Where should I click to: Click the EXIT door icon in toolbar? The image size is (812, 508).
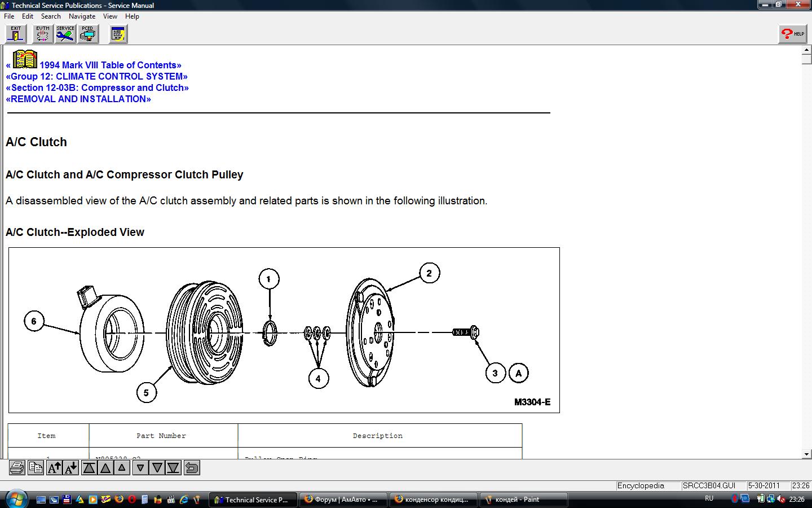pyautogui.click(x=16, y=34)
